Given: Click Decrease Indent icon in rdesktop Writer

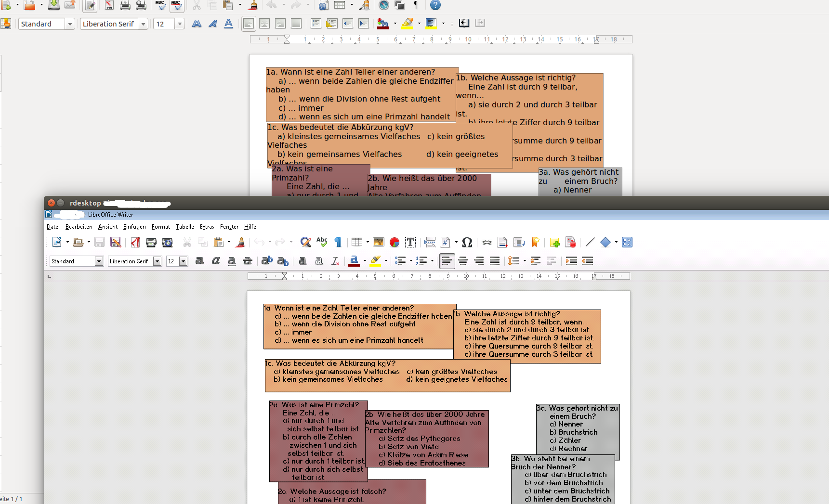Looking at the screenshot, I should pos(587,261).
